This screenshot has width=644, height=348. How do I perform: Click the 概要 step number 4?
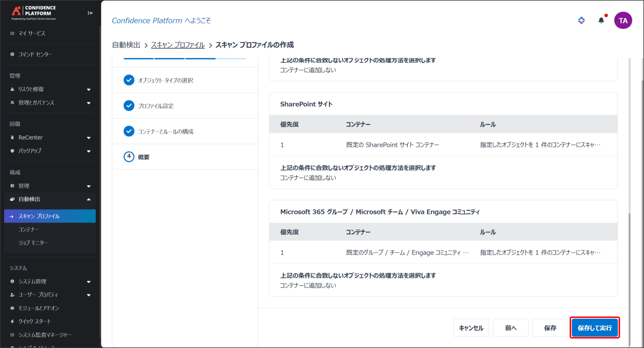click(x=129, y=157)
